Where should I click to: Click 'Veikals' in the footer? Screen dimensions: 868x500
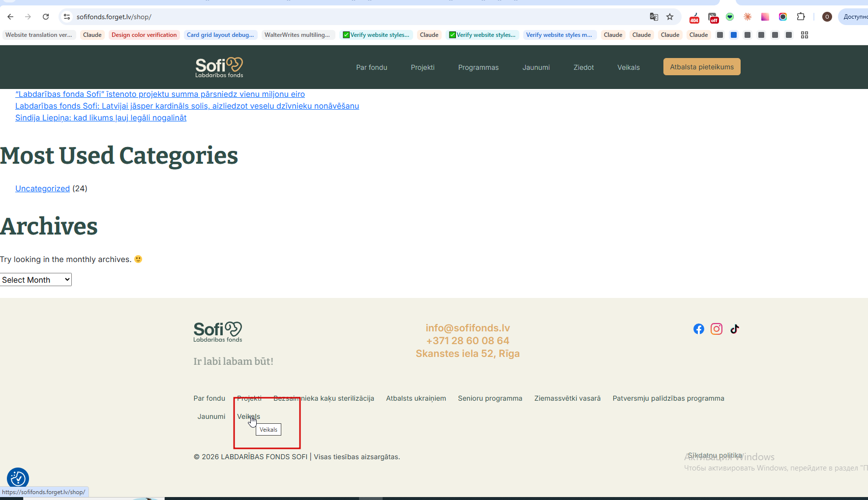click(249, 416)
